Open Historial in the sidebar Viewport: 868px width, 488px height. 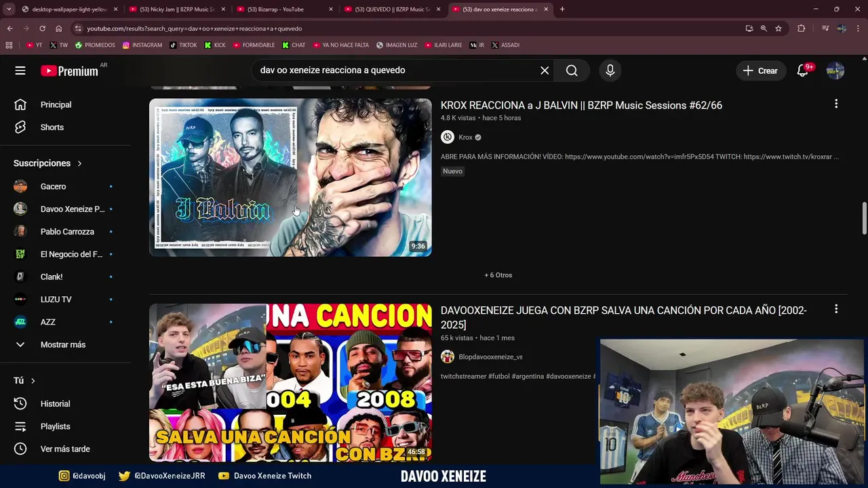55,403
